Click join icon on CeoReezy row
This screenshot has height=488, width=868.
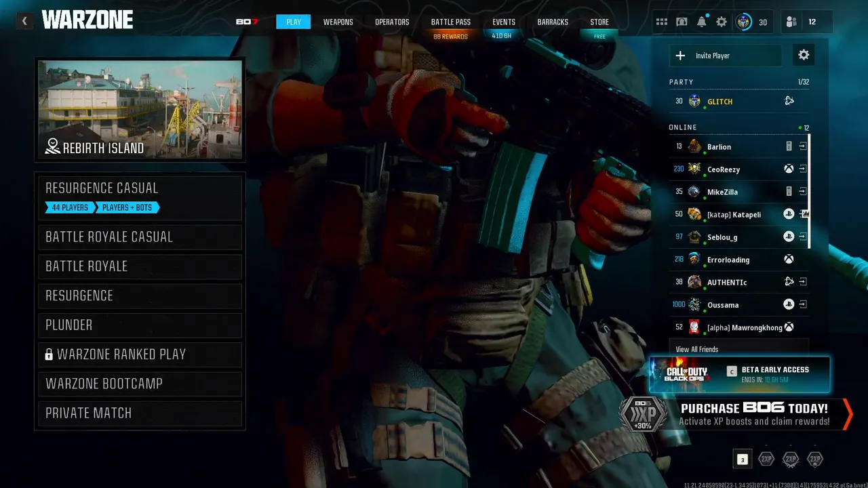(x=802, y=169)
